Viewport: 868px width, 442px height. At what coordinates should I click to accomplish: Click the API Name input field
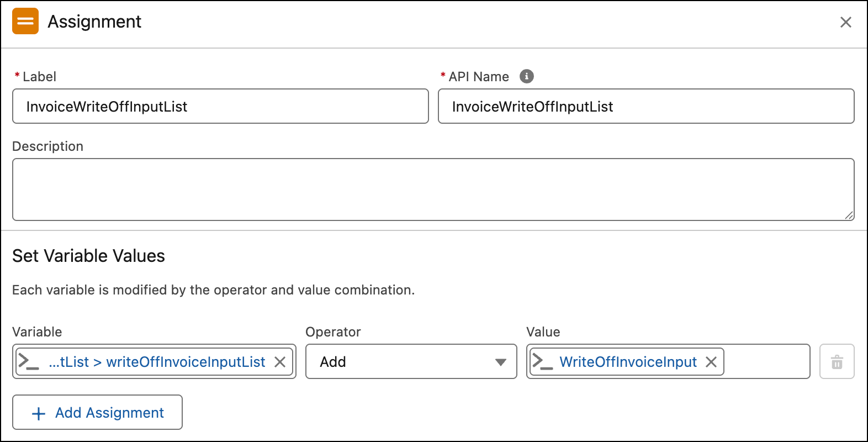click(646, 106)
